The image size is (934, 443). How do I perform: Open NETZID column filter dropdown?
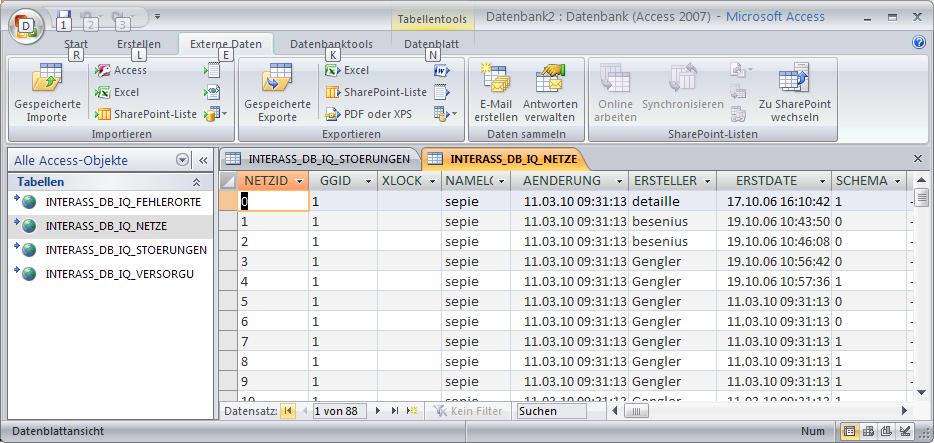[x=300, y=181]
